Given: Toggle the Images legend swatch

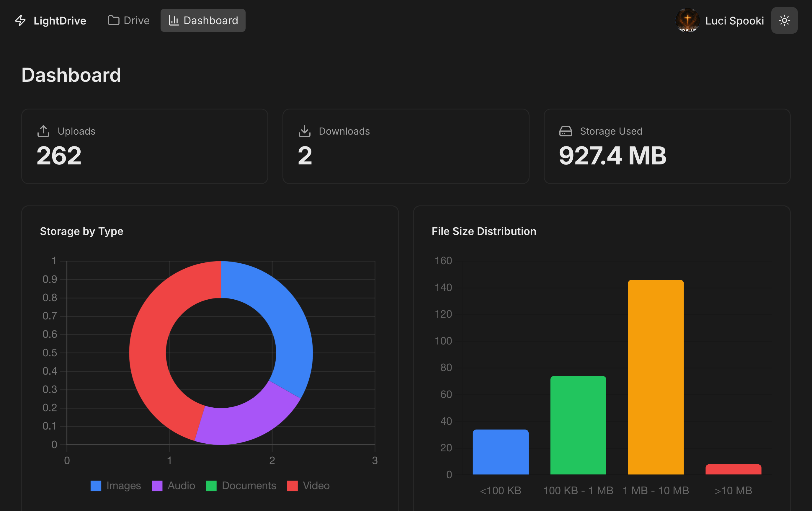Looking at the screenshot, I should 96,486.
